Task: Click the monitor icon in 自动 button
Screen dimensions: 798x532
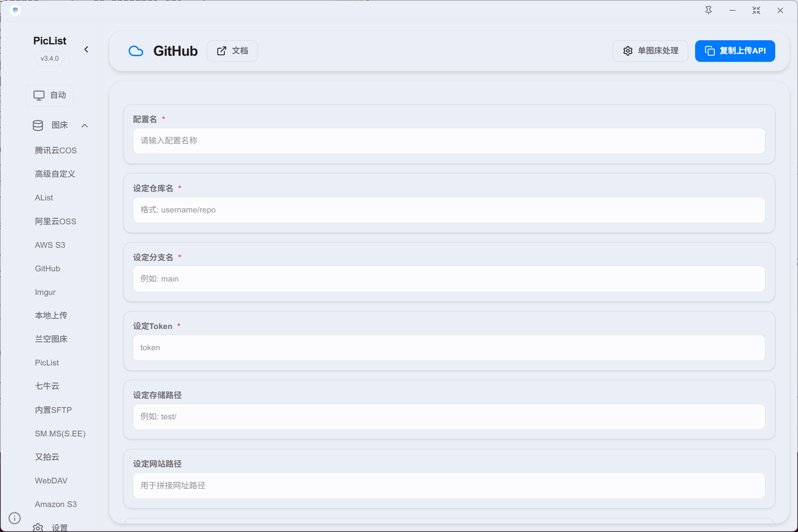Action: (39, 95)
